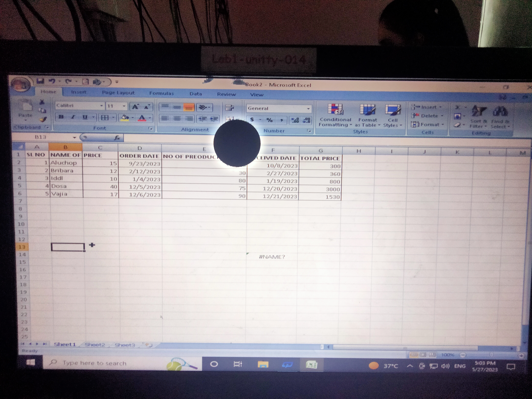Click the Save icon in quick access toolbar
This screenshot has height=399, width=532.
[x=40, y=81]
